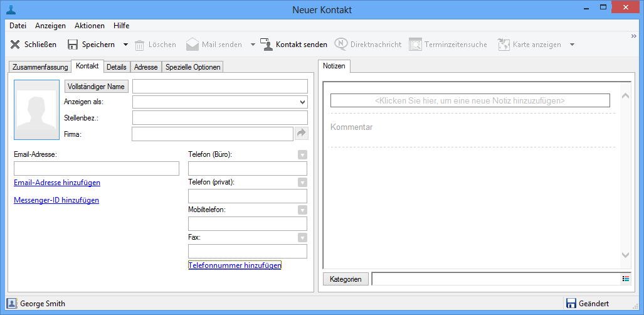
Task: Open the Spezielle Optionen tab
Action: point(193,67)
